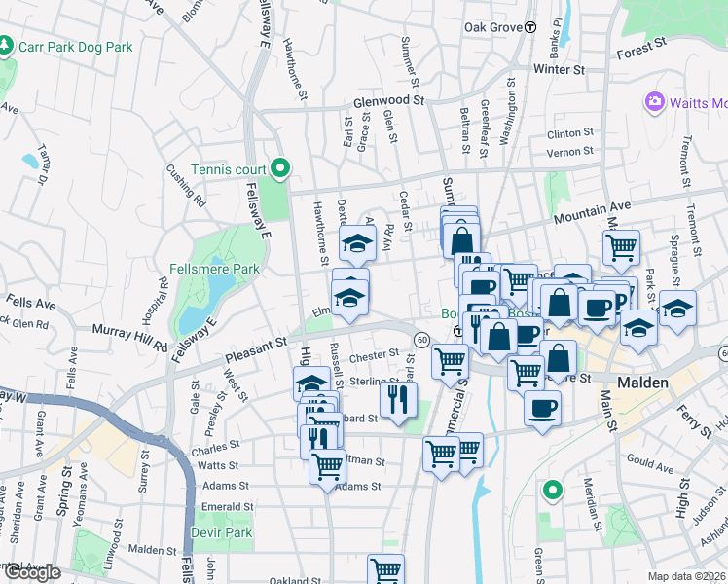The height and width of the screenshot is (584, 728).
Task: Click the Oak Grove station label
Action: click(493, 27)
